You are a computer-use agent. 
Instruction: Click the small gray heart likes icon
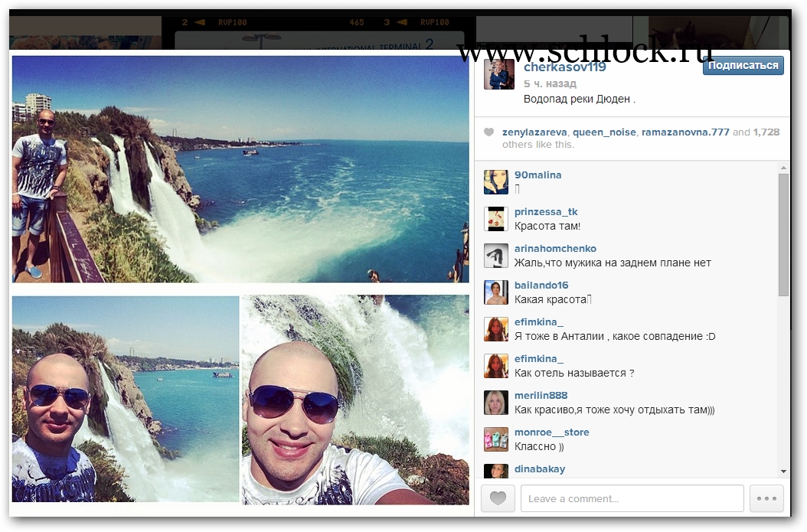pyautogui.click(x=488, y=132)
